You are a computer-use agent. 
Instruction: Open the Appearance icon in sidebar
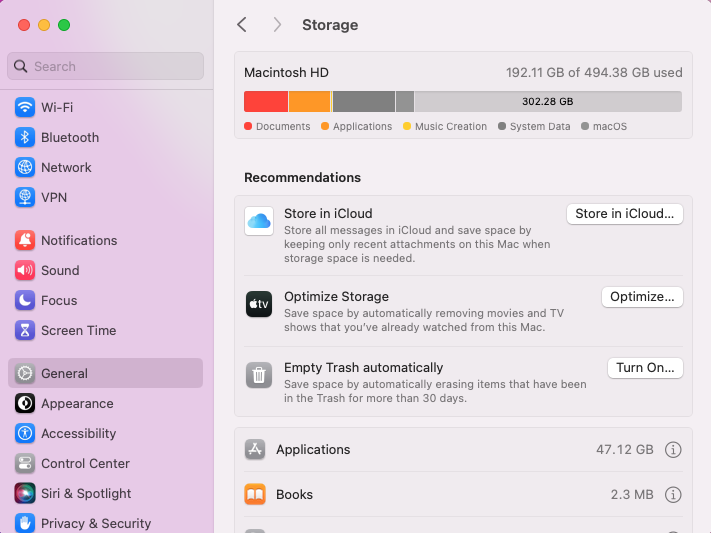25,403
